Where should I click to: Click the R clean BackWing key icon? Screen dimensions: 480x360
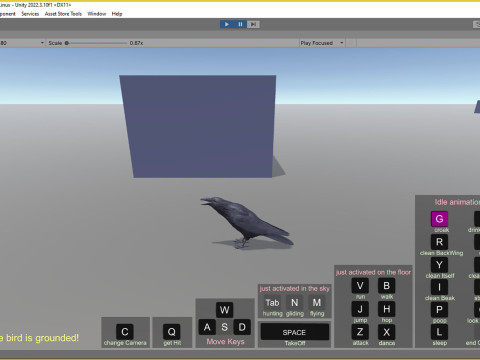pos(439,242)
